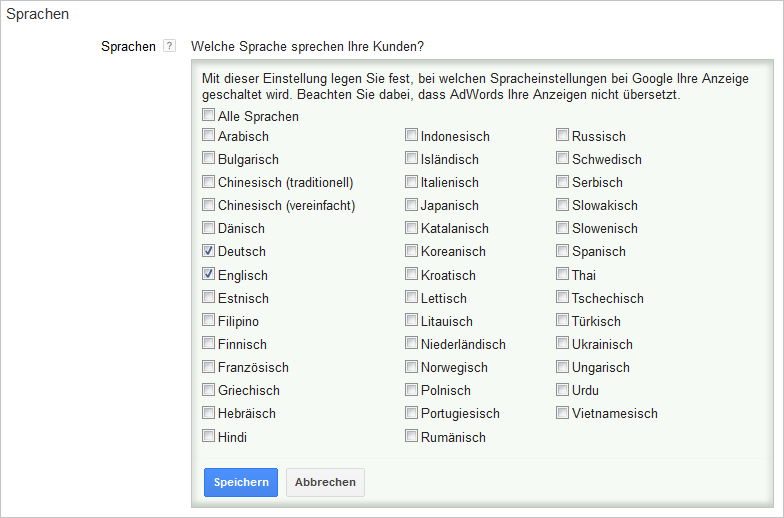Screen dimensions: 784x518
Task: Check the Spanisch language box
Action: (x=562, y=250)
